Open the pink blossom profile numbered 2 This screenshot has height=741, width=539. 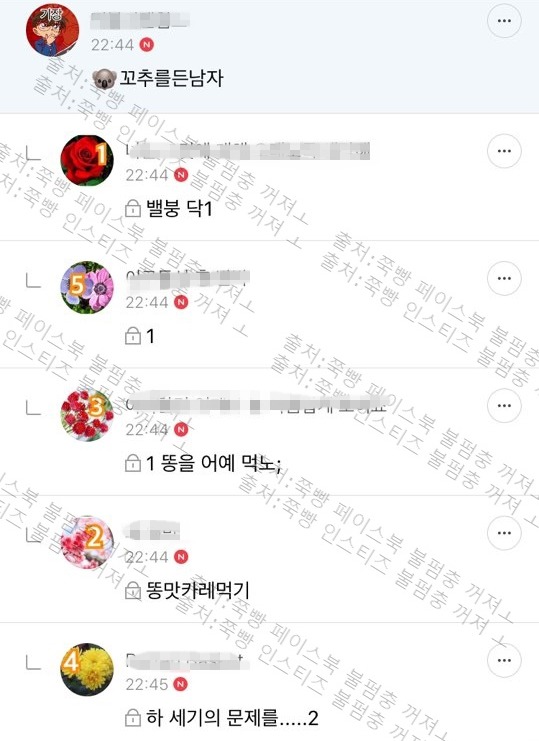click(87, 542)
